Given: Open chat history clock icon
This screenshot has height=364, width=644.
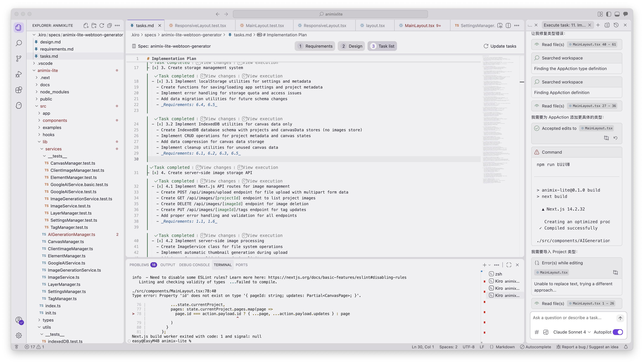Looking at the screenshot, I should (x=616, y=25).
